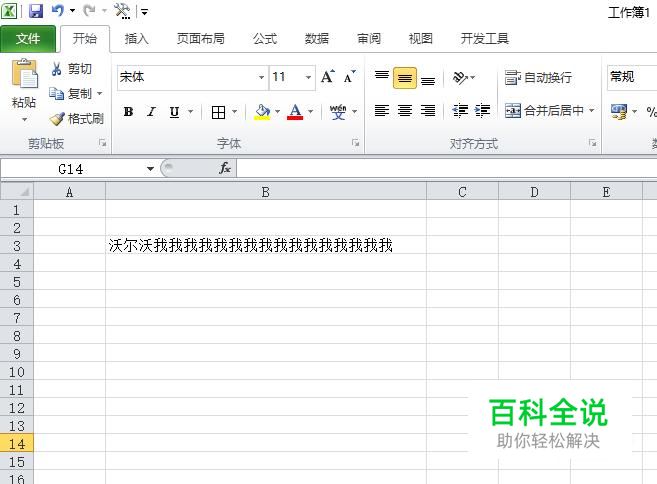Open the 宋体 font name dropdown
Screen dimensions: 657x484
point(261,77)
